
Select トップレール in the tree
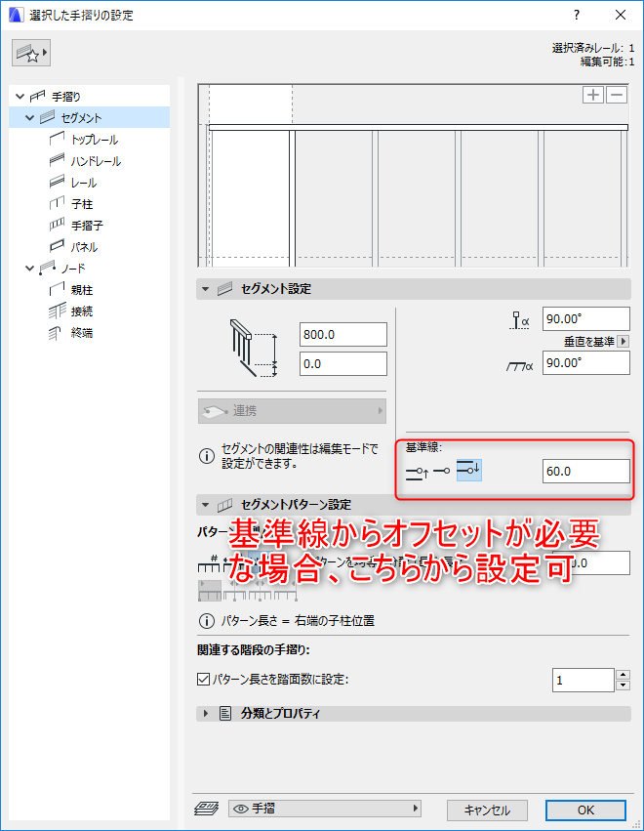(95, 140)
